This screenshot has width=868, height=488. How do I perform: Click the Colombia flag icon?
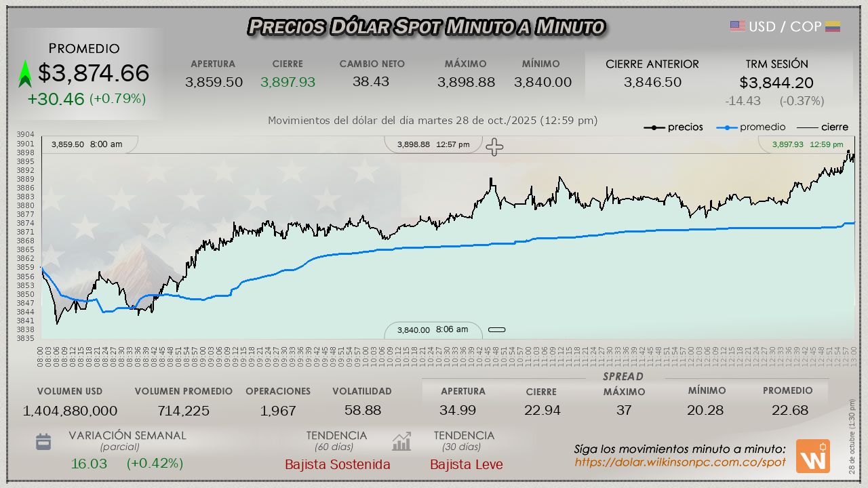(x=833, y=26)
